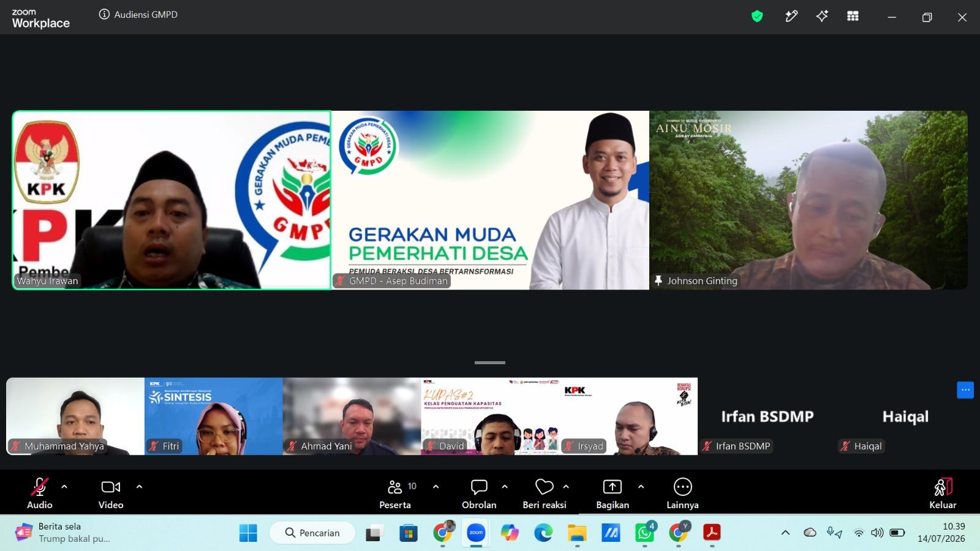The image size is (980, 551).
Task: Open WhatsApp from the taskbar
Action: coord(644,533)
